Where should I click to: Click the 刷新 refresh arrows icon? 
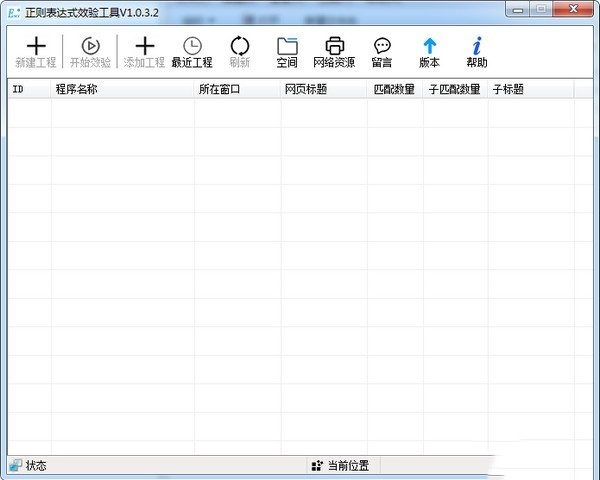(x=240, y=46)
